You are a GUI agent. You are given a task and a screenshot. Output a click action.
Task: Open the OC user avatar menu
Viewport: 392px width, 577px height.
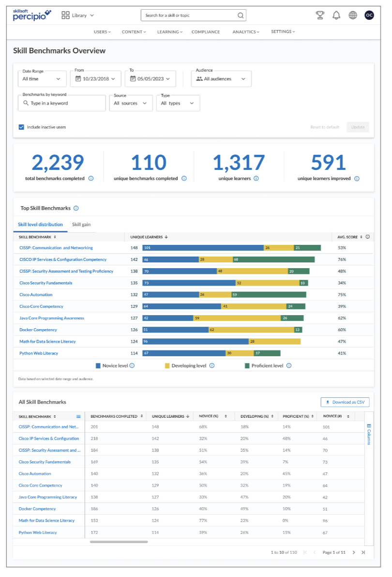click(x=369, y=15)
